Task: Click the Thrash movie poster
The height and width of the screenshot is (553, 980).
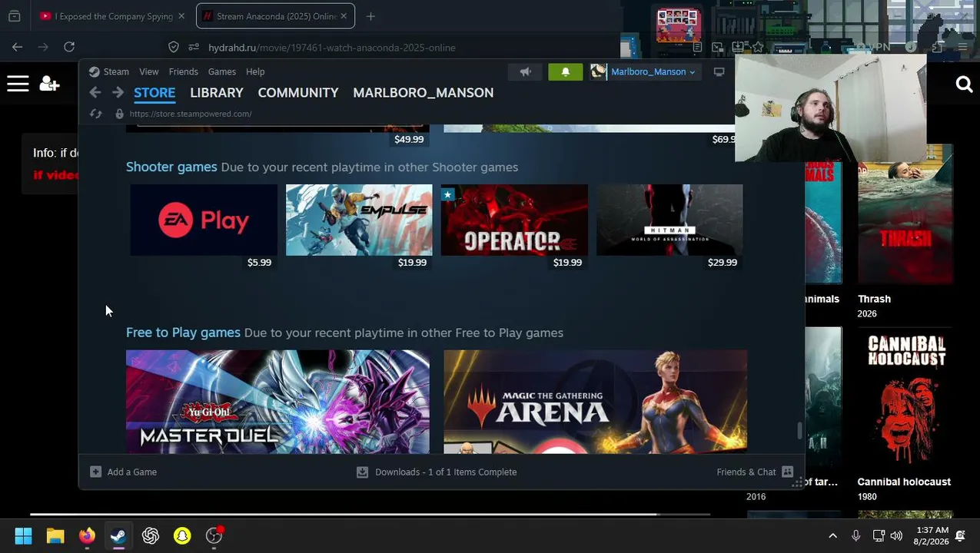Action: tap(905, 214)
